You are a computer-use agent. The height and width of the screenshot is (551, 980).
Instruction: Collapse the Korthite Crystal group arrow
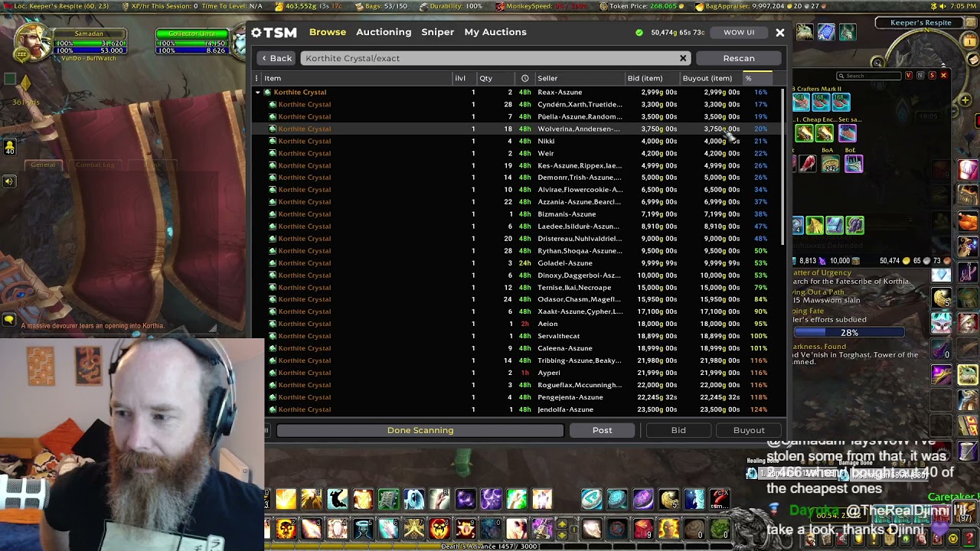(258, 92)
